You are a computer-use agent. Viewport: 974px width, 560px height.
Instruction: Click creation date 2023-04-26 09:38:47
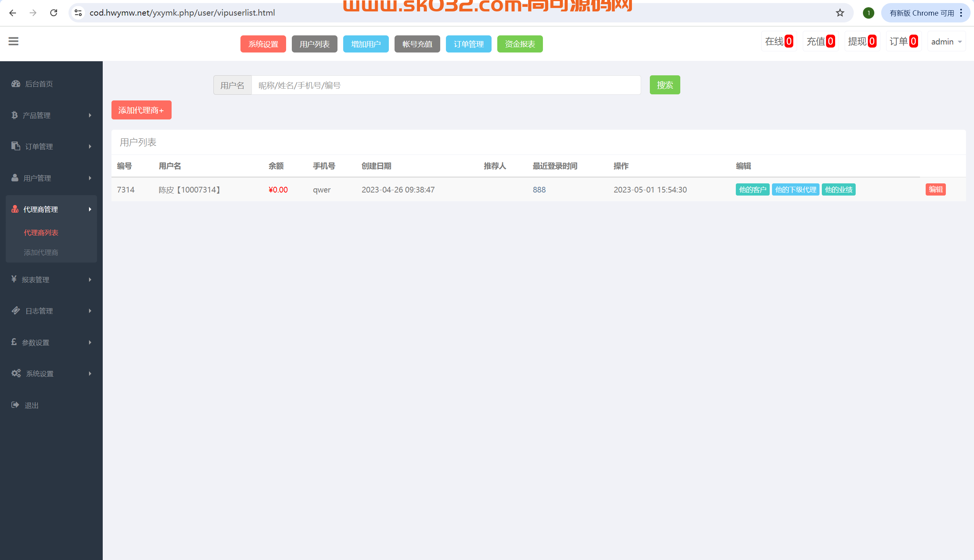pos(398,189)
